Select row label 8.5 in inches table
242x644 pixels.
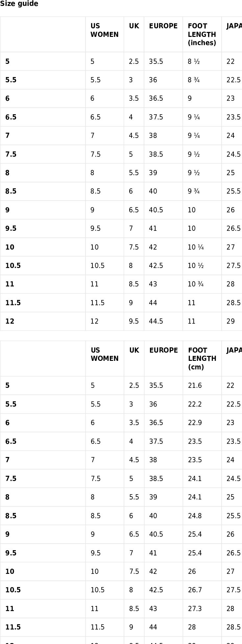[x=11, y=191]
